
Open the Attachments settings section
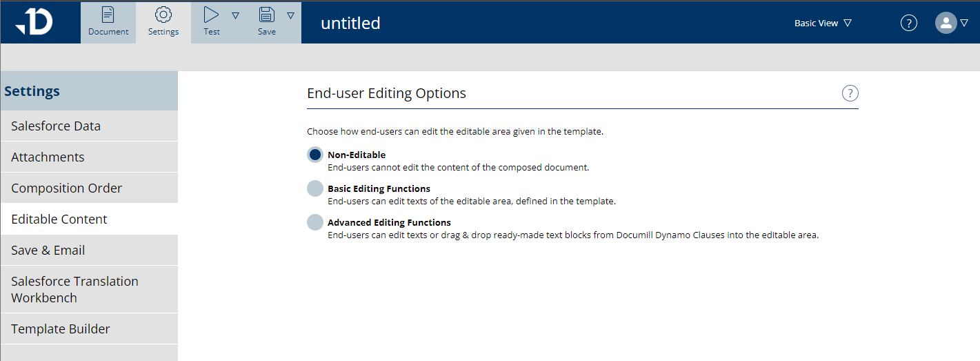pyautogui.click(x=48, y=157)
